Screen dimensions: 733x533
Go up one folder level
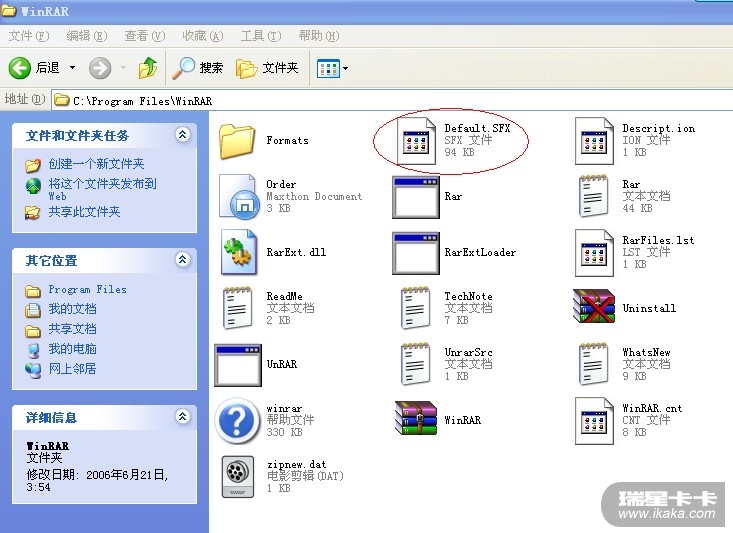coord(148,68)
